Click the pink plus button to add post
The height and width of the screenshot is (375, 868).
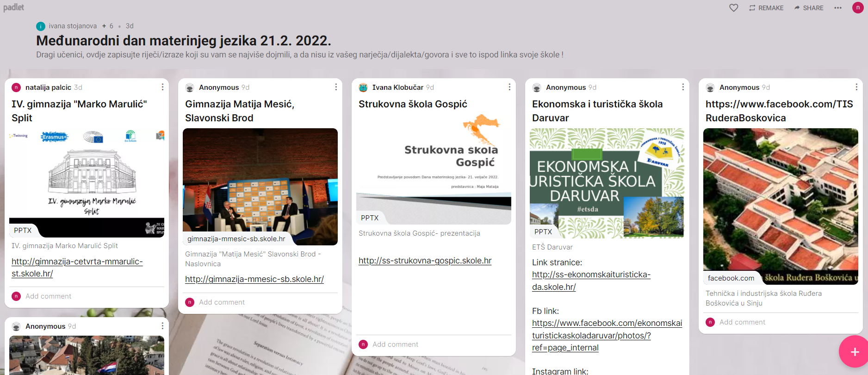coord(854,352)
